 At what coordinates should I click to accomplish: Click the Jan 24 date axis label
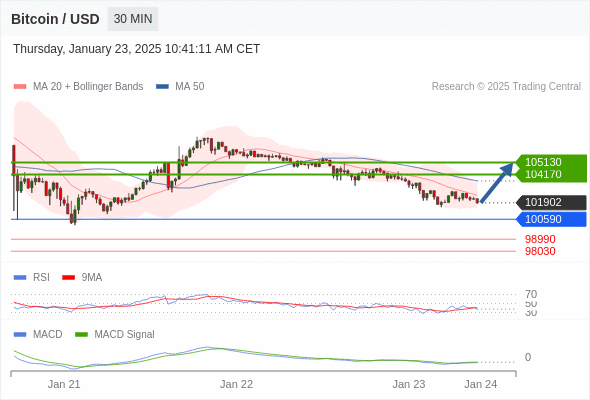pos(481,384)
